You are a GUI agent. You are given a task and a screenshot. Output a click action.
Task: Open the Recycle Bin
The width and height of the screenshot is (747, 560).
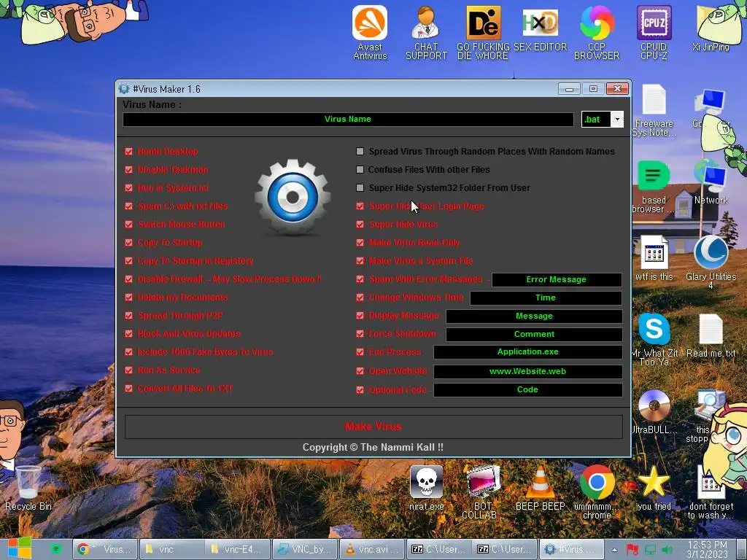(28, 488)
